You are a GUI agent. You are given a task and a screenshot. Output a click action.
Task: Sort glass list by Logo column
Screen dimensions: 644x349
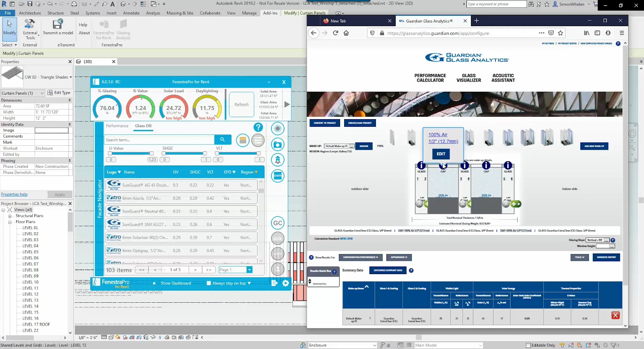click(114, 172)
